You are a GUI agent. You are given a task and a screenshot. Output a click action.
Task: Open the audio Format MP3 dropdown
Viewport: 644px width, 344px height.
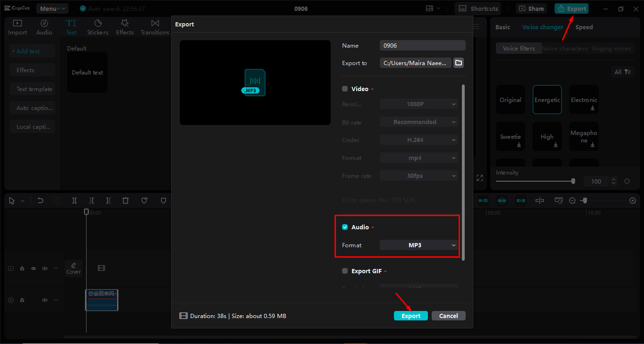(419, 245)
